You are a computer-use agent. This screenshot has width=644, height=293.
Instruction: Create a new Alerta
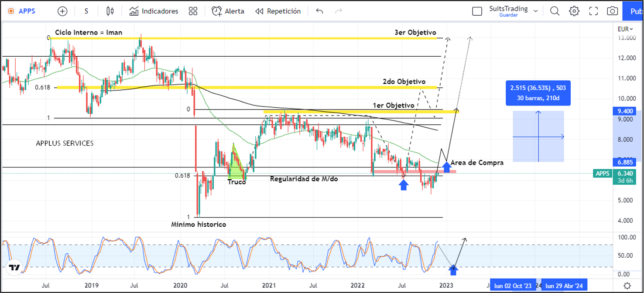pos(228,11)
